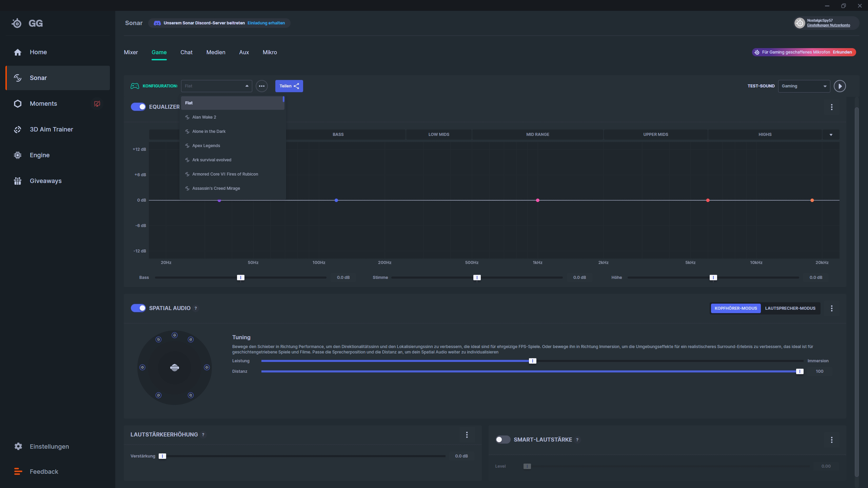Open 3D Aim Trainer from sidebar

point(51,129)
